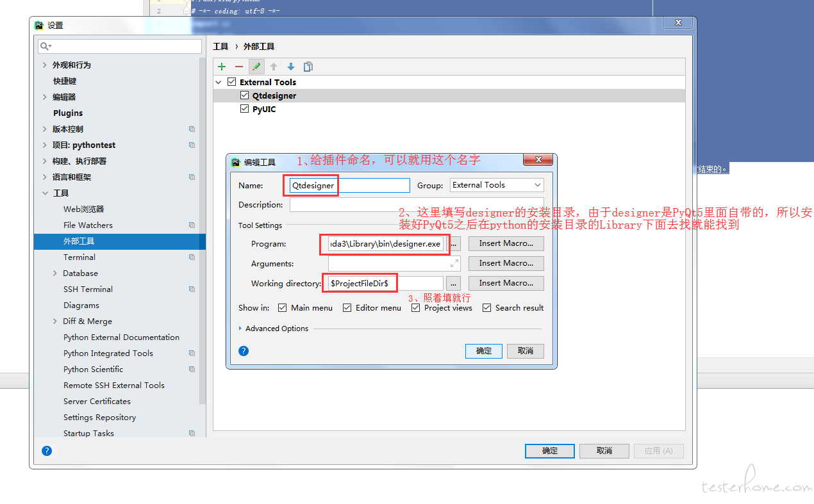Click browse button beside Working directory field

pos(453,283)
